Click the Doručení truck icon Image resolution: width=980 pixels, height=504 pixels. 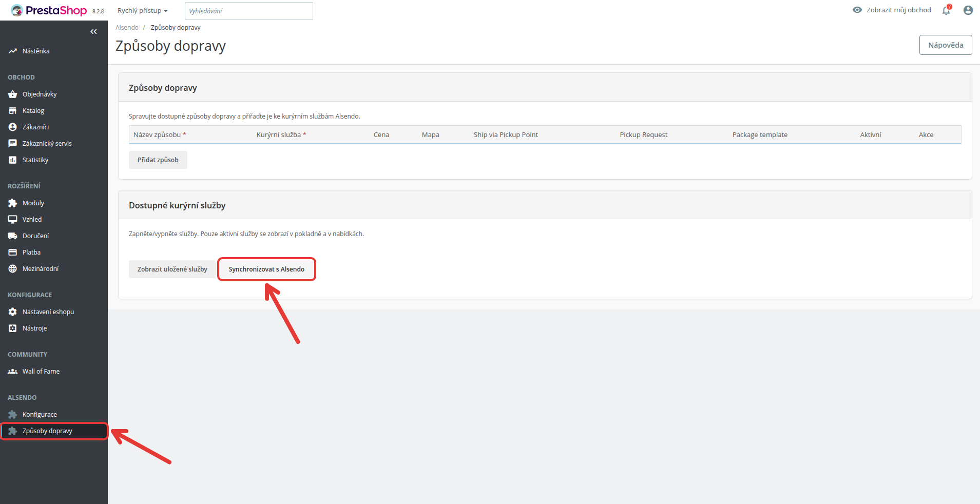(x=13, y=236)
